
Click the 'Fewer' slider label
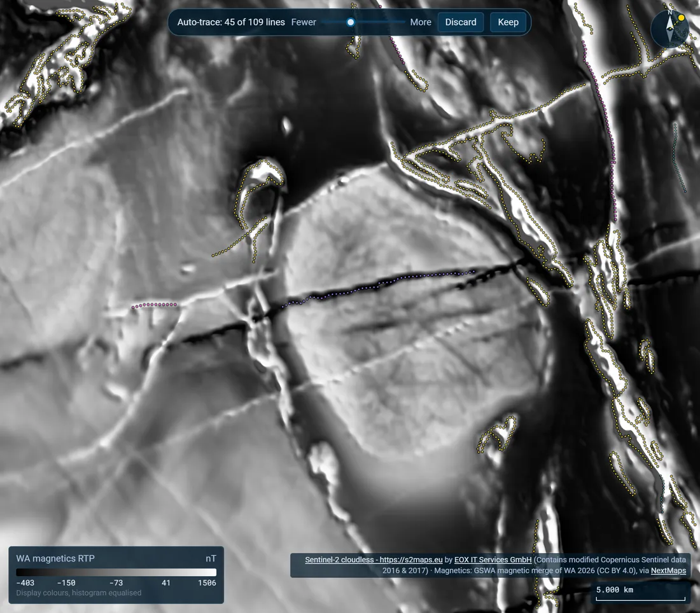pyautogui.click(x=304, y=22)
